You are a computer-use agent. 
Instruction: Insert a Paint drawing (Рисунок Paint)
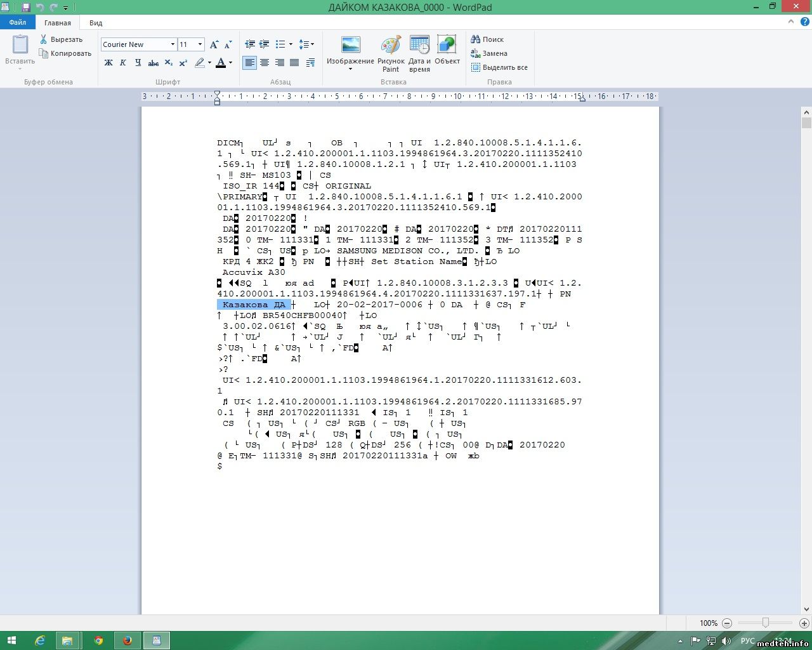click(x=391, y=54)
